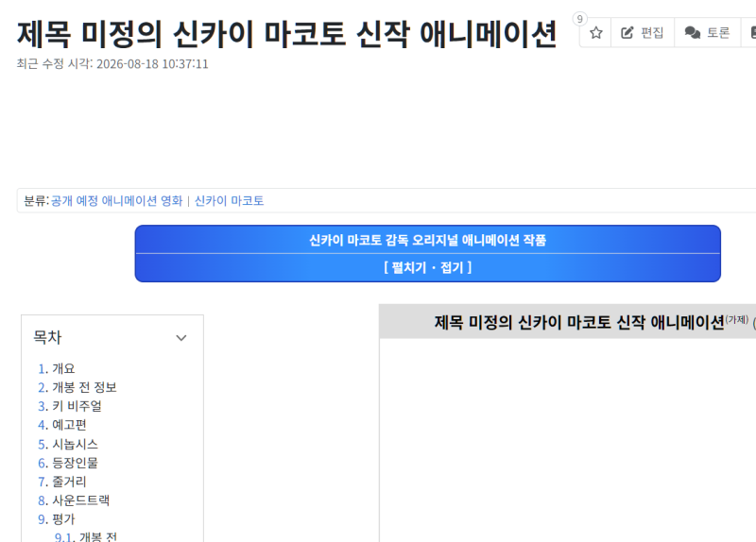The image size is (756, 542).
Task: Click the star count badge showing 9
Action: [579, 19]
